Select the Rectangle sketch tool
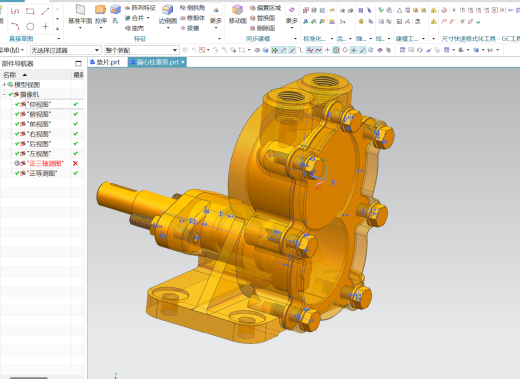 pyautogui.click(x=30, y=11)
